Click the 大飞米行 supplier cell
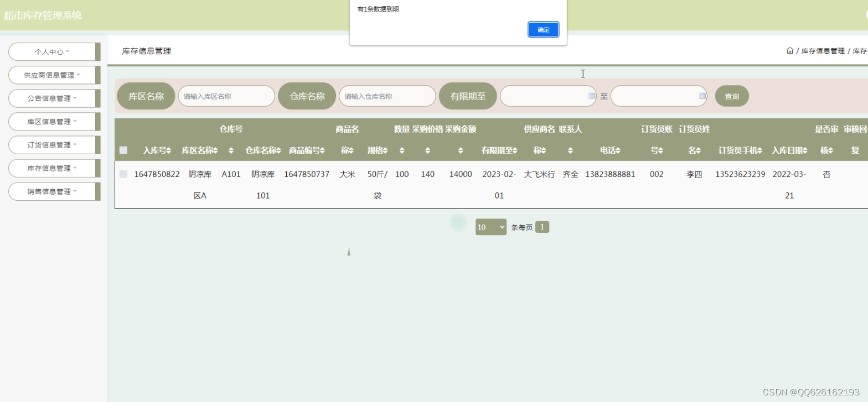868x402 pixels. click(x=540, y=174)
